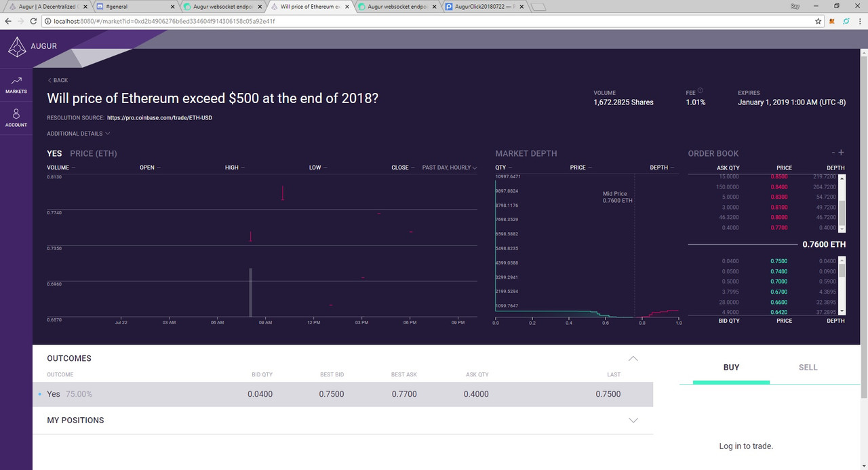Open the Account sidebar section

click(16, 118)
